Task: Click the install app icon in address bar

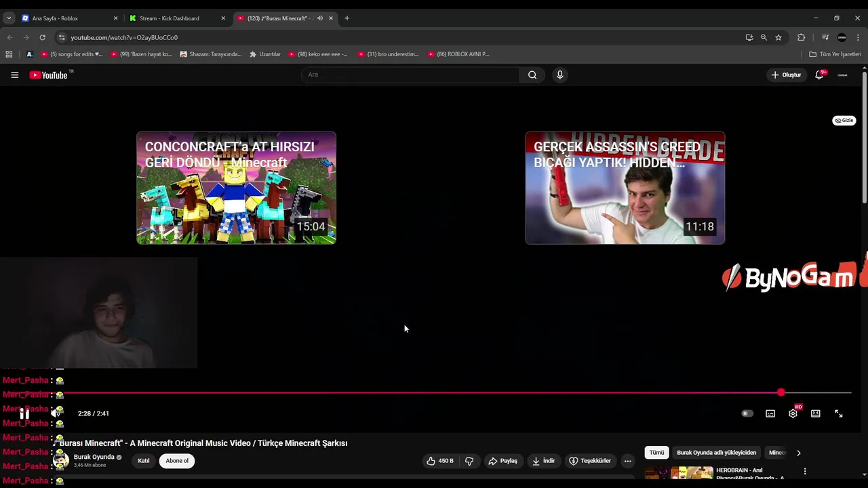Action: [x=749, y=37]
